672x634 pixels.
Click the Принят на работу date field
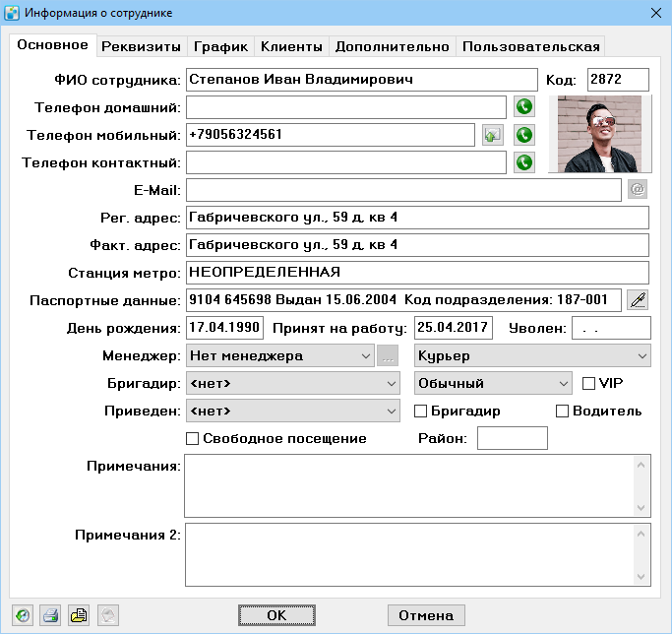pyautogui.click(x=454, y=328)
